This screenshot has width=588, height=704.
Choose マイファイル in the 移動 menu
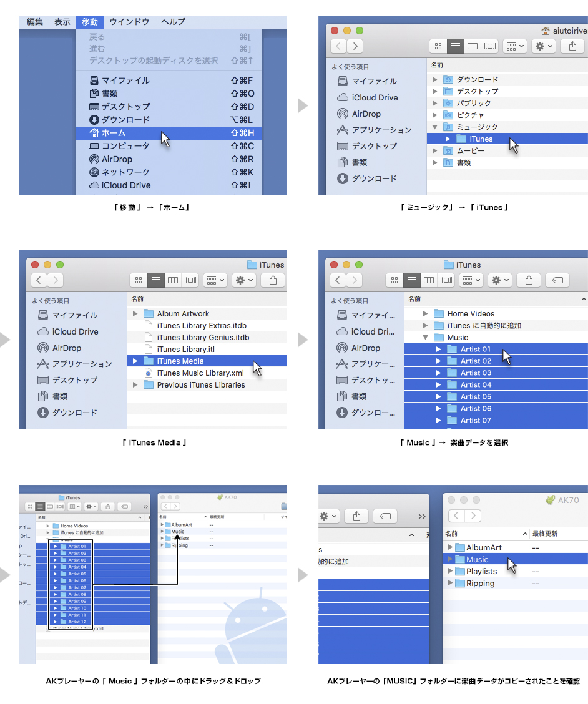coord(169,81)
